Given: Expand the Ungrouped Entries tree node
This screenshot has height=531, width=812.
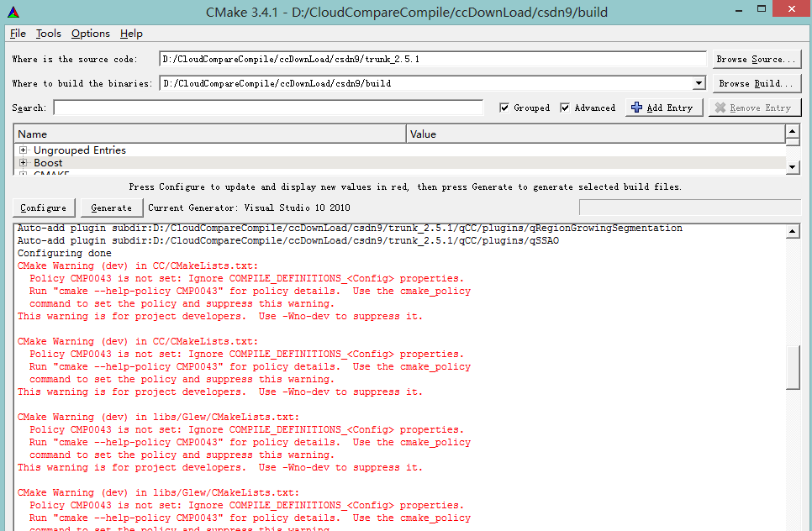Looking at the screenshot, I should point(24,150).
